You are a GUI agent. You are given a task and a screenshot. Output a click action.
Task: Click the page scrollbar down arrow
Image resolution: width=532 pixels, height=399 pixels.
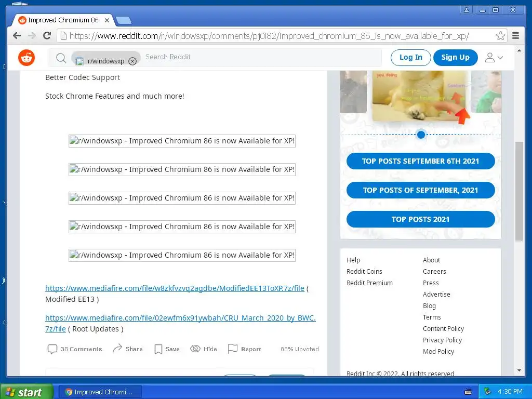[x=519, y=370]
